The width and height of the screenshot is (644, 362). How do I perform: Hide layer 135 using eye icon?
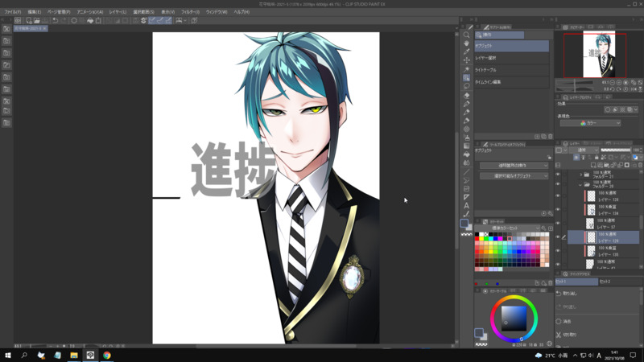558,251
